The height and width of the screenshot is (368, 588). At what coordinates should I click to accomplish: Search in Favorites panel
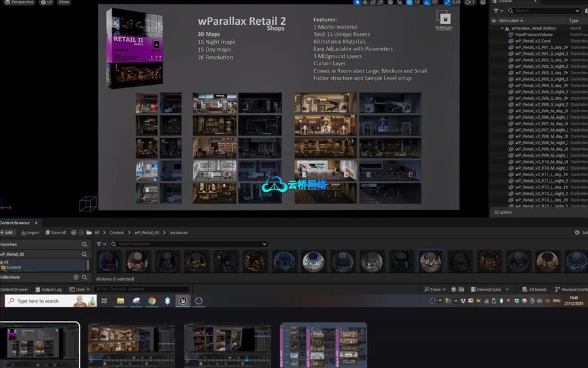click(84, 245)
